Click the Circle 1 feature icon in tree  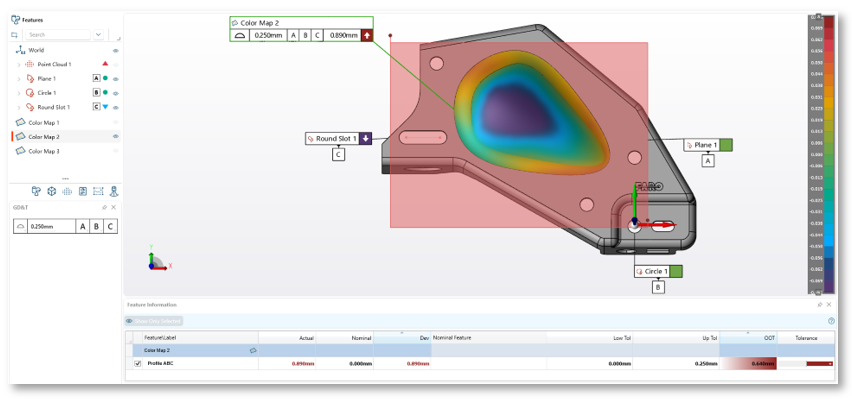[30, 93]
